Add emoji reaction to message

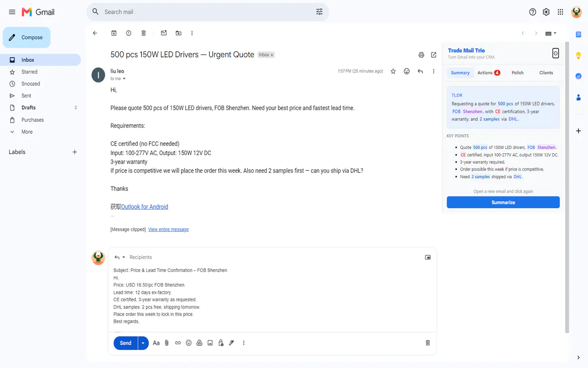point(407,71)
